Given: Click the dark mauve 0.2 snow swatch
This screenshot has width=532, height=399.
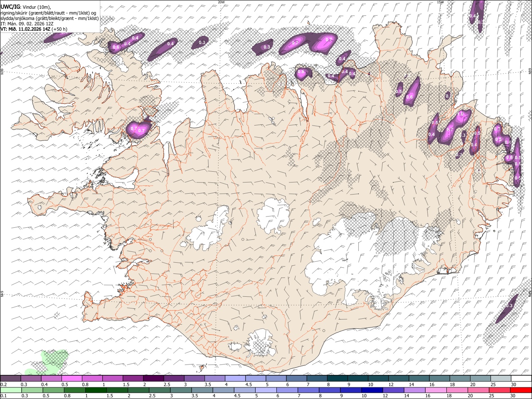Looking at the screenshot, I should (10, 379).
